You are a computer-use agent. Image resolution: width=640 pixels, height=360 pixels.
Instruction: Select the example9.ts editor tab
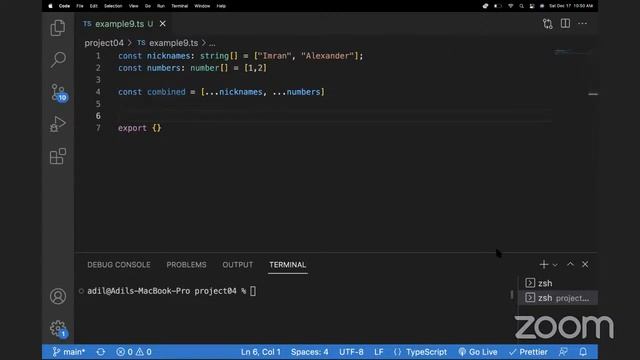pos(119,24)
